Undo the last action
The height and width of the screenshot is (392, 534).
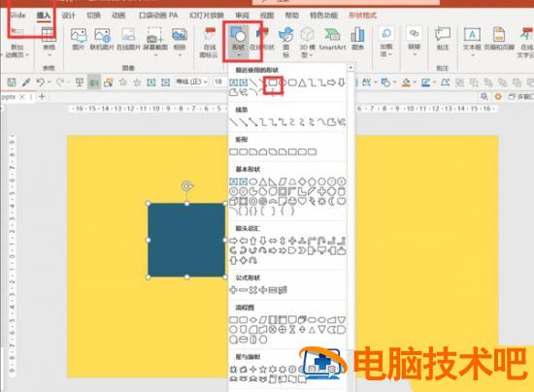(41, 82)
